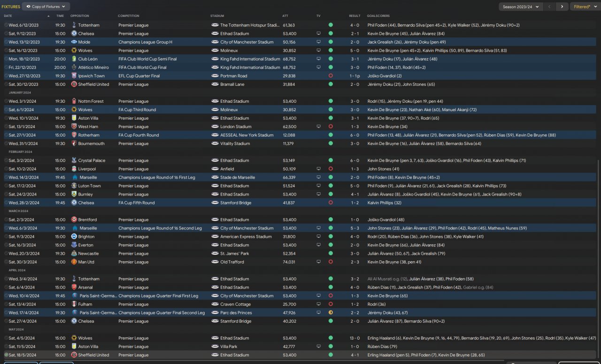Viewport: 601px width, 364px height.
Task: Sort by the Competition column header
Action: (x=129, y=16)
